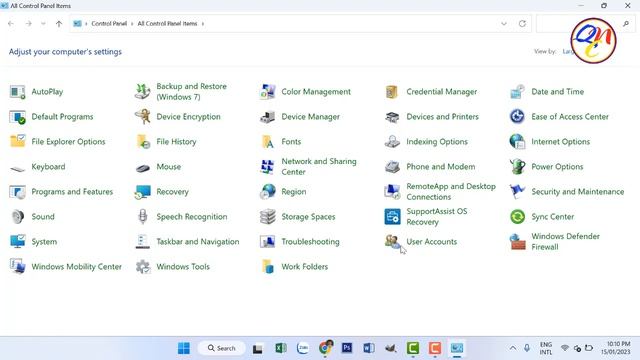
Task: Open the Windows Mobility Center link
Action: pyautogui.click(x=76, y=267)
